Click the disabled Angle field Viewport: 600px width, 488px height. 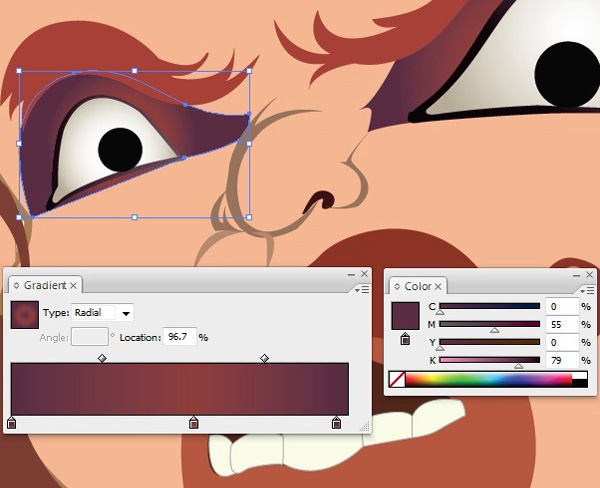(90, 337)
